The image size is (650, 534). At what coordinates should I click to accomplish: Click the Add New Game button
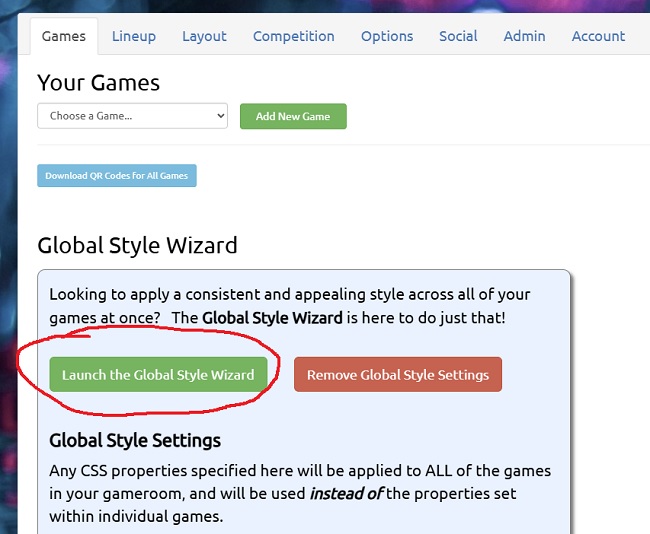click(293, 116)
